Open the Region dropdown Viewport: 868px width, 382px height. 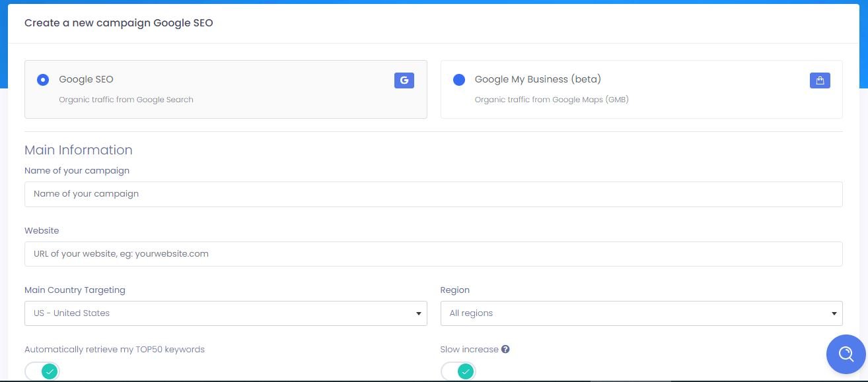point(641,313)
